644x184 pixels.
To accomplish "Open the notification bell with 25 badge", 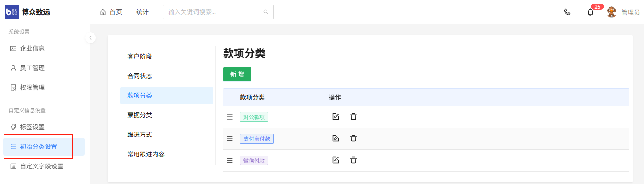I will point(590,12).
